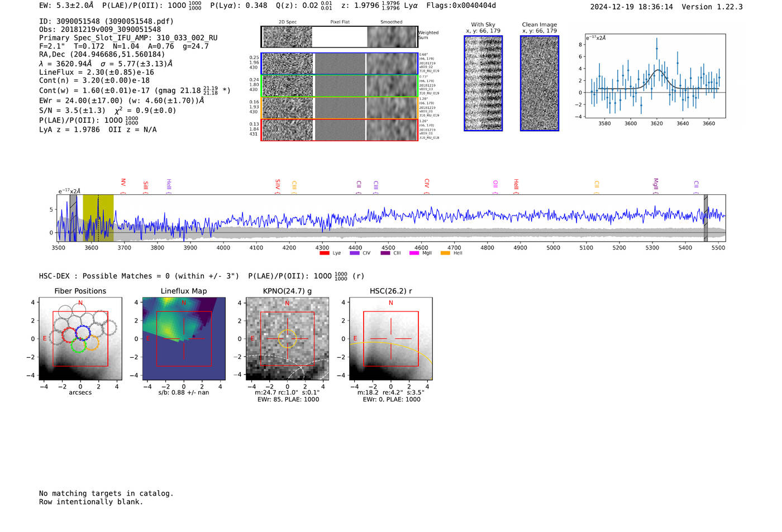Click the SiIV line marker above the spectrum
The width and height of the screenshot is (782, 532).
pos(278,186)
